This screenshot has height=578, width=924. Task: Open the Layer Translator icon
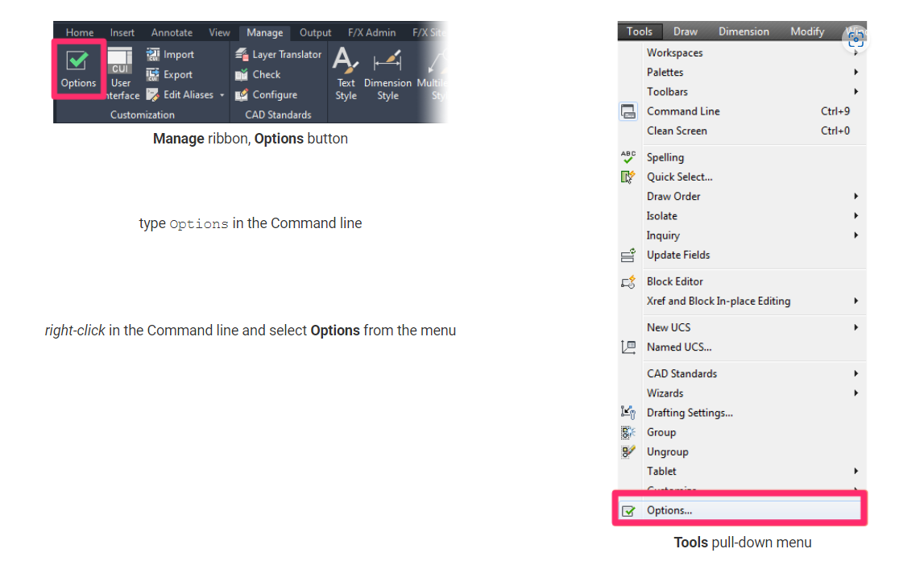(242, 54)
